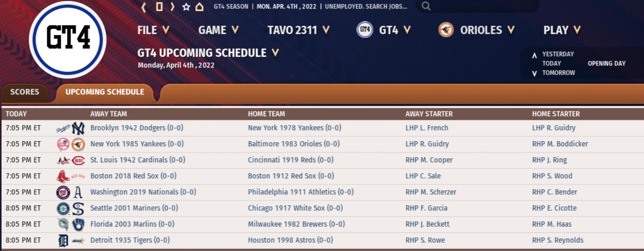Image resolution: width=644 pixels, height=251 pixels.
Task: Click the home icon in top bar
Action: click(199, 7)
